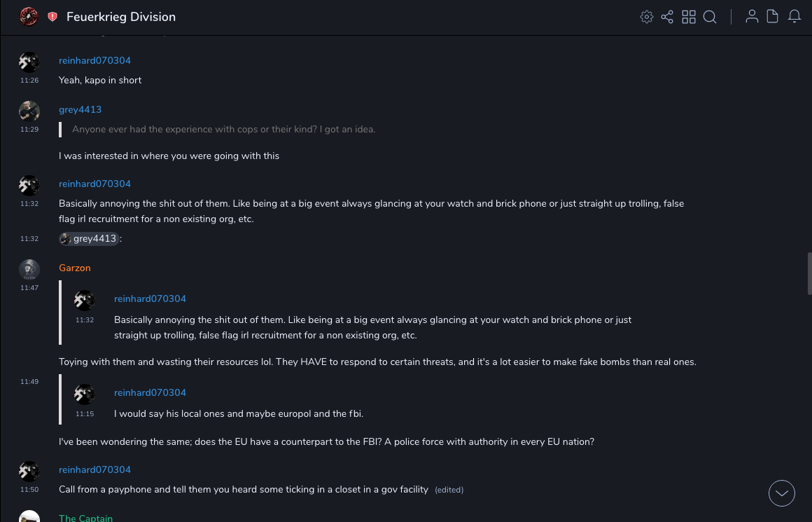Click the grey4413 username at 11:29
This screenshot has width=812, height=522.
pos(80,109)
